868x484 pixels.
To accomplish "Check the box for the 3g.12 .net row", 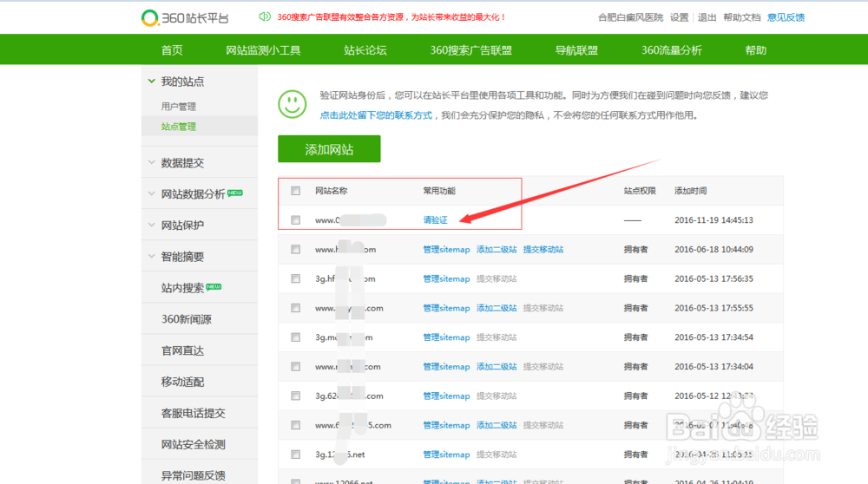I will (x=296, y=455).
